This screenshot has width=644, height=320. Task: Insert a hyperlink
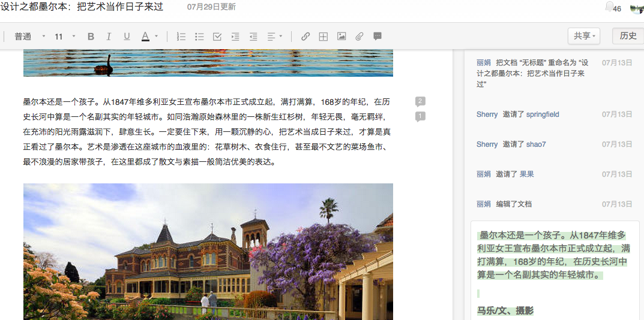305,37
